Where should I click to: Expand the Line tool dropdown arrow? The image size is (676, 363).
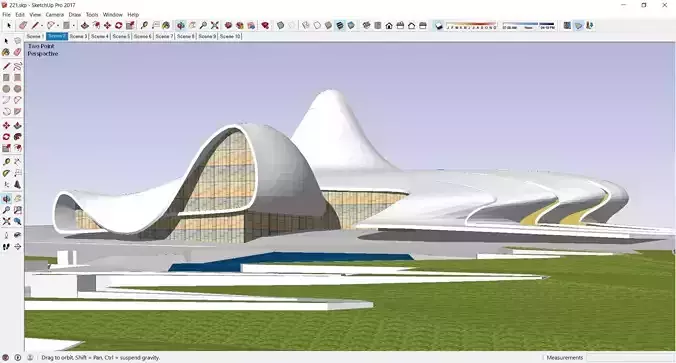[42, 26]
